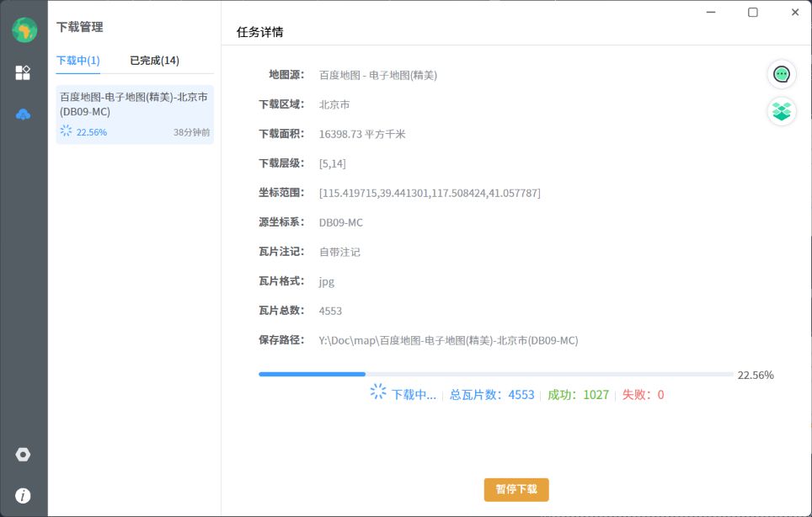The height and width of the screenshot is (517, 812).
Task: Click the 坐标范围 coordinate values
Action: tap(430, 194)
